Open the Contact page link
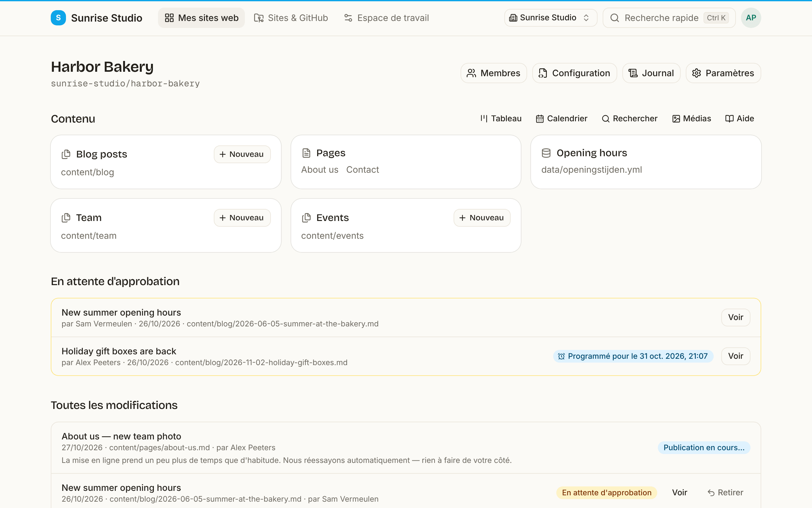The image size is (812, 508). tap(362, 170)
